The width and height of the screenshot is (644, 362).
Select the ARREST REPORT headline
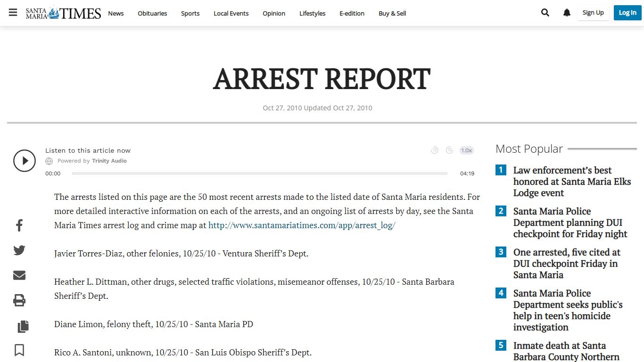tap(322, 79)
